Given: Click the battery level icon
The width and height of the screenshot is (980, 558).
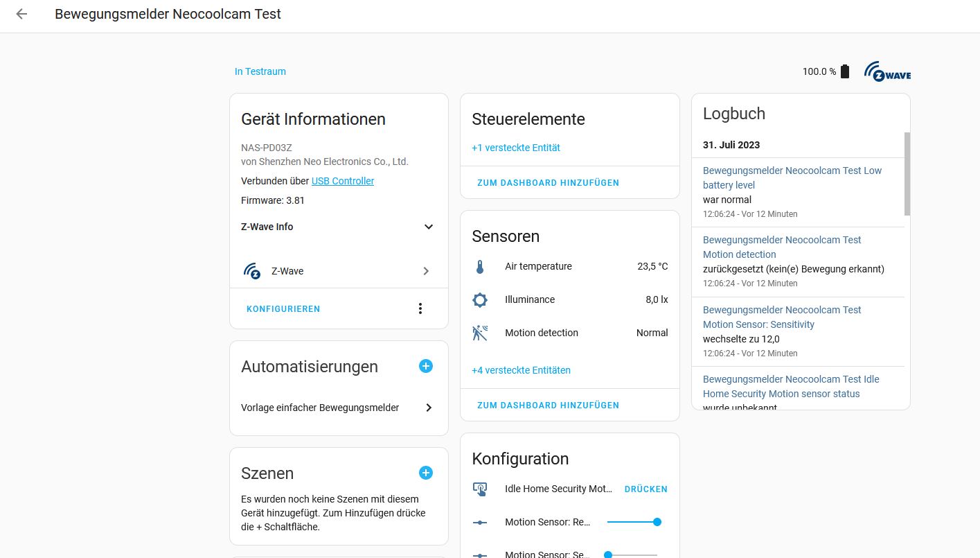Looking at the screenshot, I should pyautogui.click(x=844, y=71).
